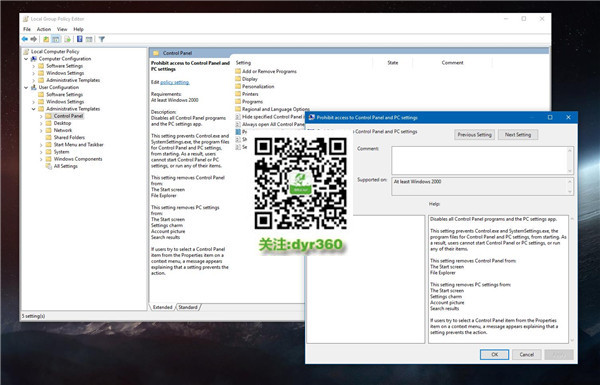Click inside the Comment text box

(x=482, y=160)
